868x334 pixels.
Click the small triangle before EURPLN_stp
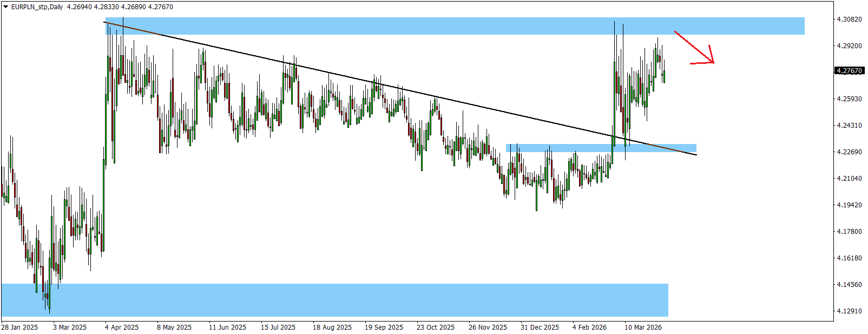[x=6, y=7]
